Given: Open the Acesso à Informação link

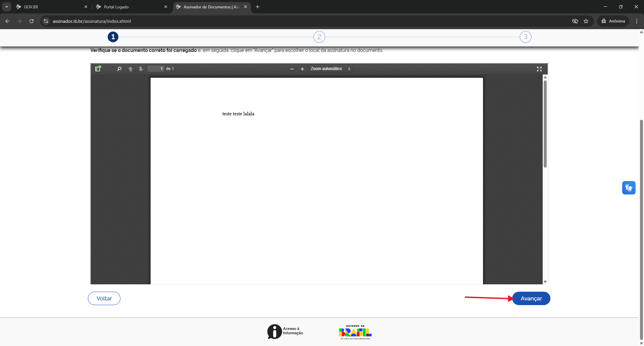Looking at the screenshot, I should 285,331.
